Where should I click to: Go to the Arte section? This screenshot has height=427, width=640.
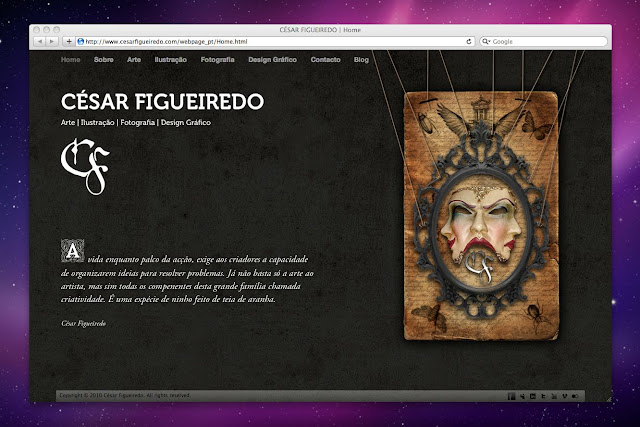134,60
